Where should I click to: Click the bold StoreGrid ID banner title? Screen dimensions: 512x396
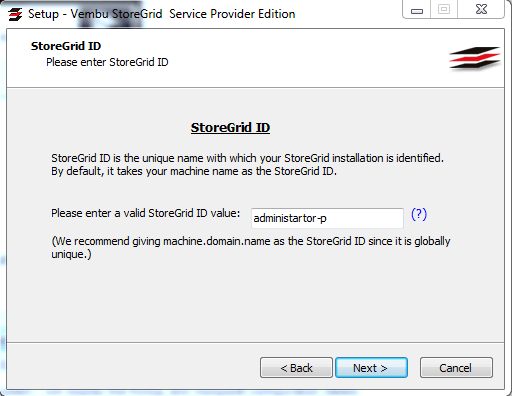(x=66, y=46)
